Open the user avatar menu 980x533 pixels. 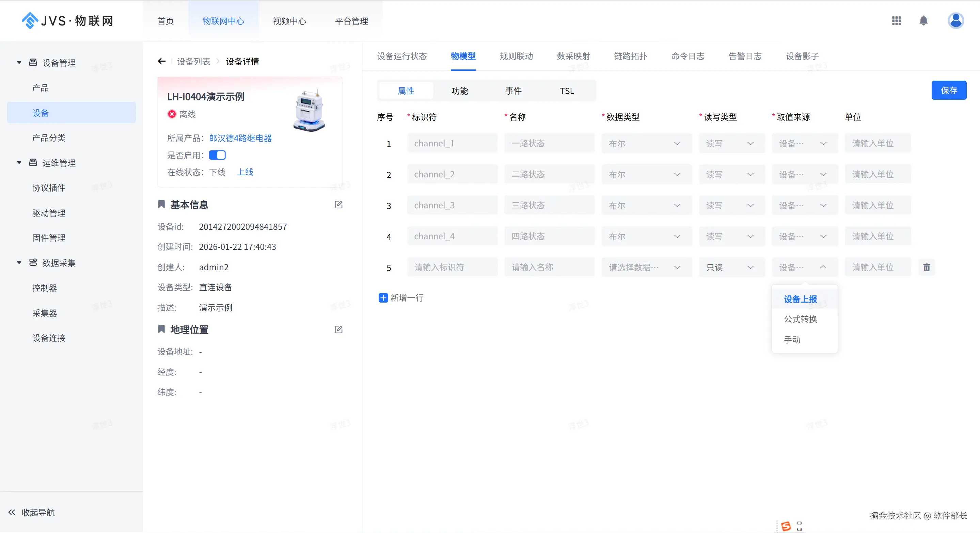(x=955, y=20)
